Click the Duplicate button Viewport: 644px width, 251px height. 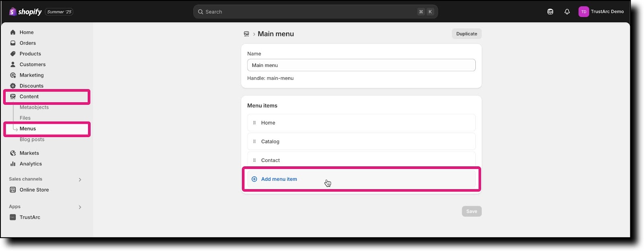coord(466,34)
